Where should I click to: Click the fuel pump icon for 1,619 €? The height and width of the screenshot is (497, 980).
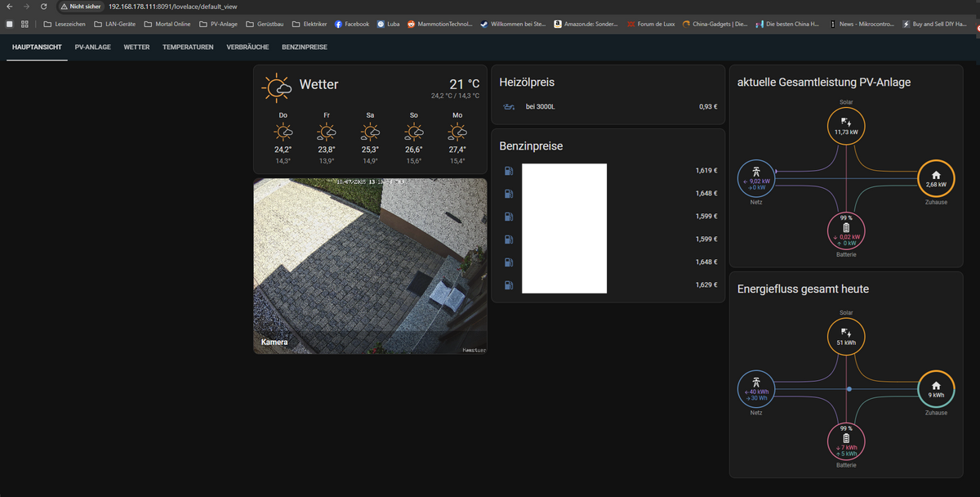(509, 171)
